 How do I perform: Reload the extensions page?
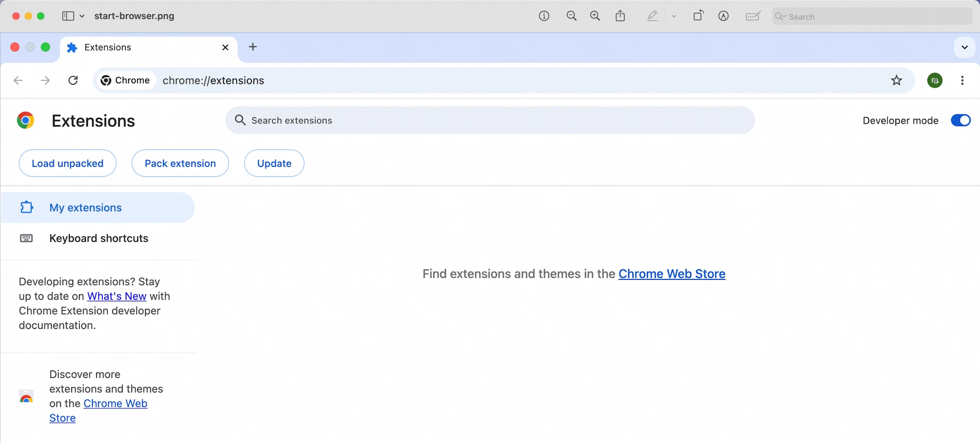(x=73, y=81)
